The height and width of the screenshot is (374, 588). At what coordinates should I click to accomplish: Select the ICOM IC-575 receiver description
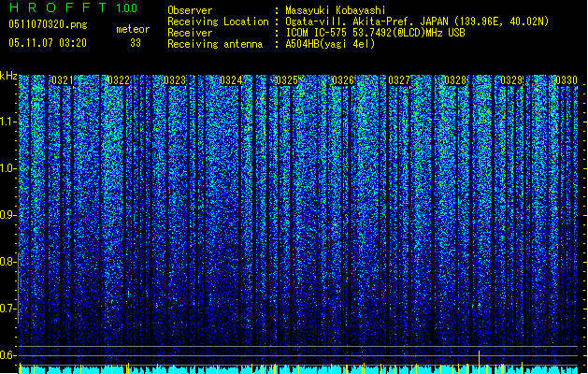[375, 33]
